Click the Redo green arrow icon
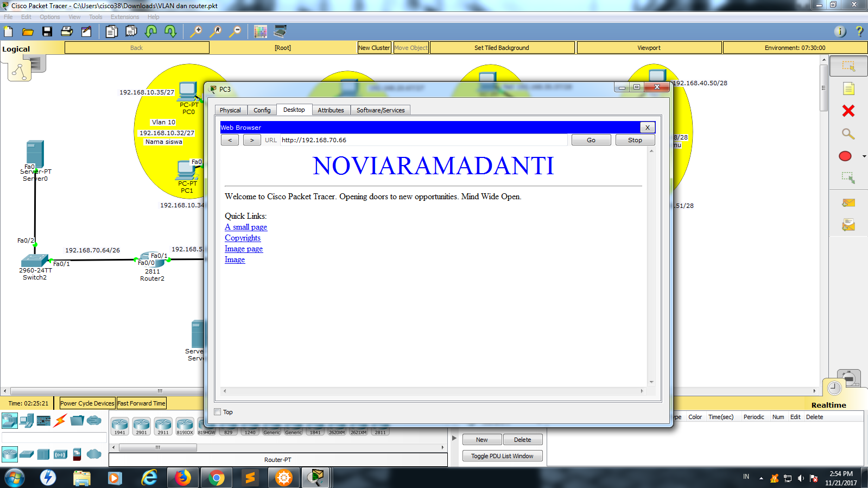Screen dimensions: 868x488 (170, 31)
